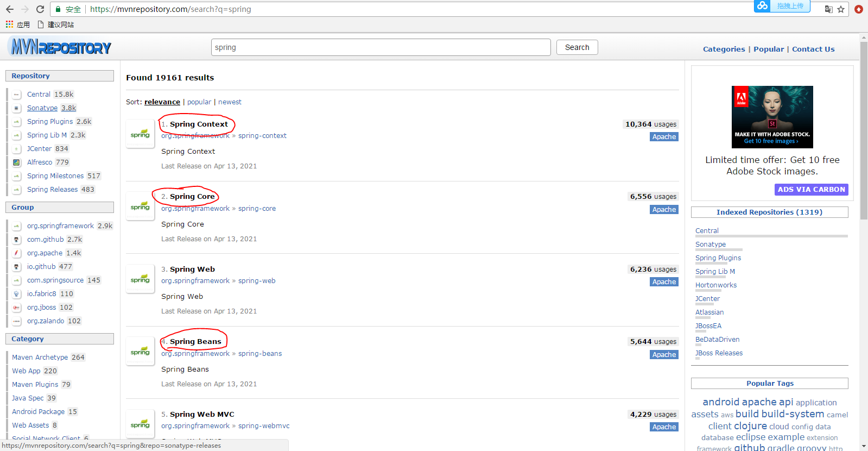Open the Categories navigation link
868x451 pixels.
click(724, 49)
